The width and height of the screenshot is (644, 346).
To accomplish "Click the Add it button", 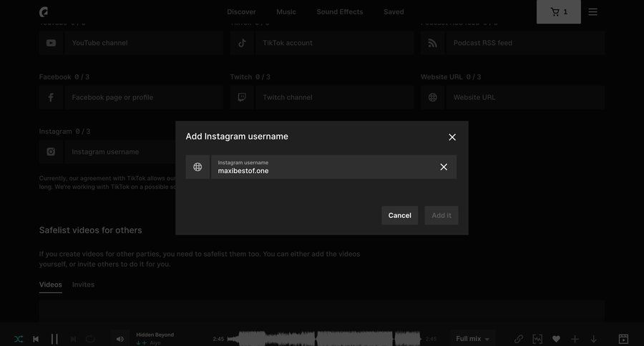I will pos(441,215).
